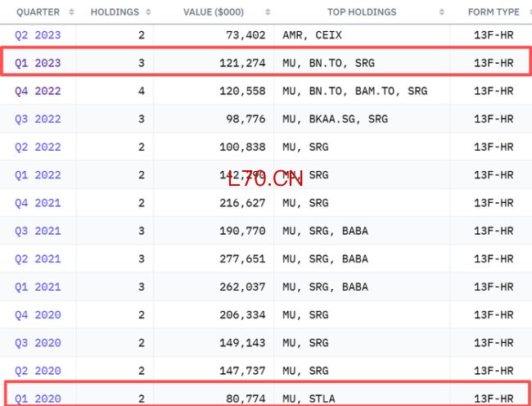Select value 149,143 in the Q3 2020 row
The height and width of the screenshot is (406, 532).
click(x=242, y=343)
